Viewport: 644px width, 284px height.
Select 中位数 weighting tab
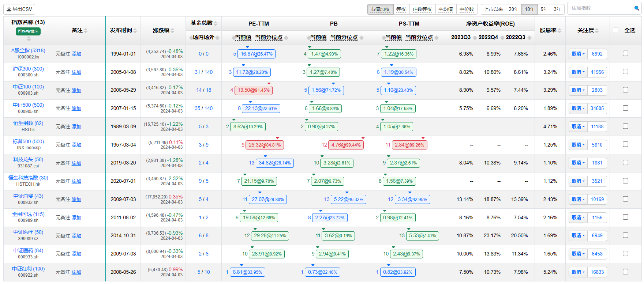click(467, 9)
